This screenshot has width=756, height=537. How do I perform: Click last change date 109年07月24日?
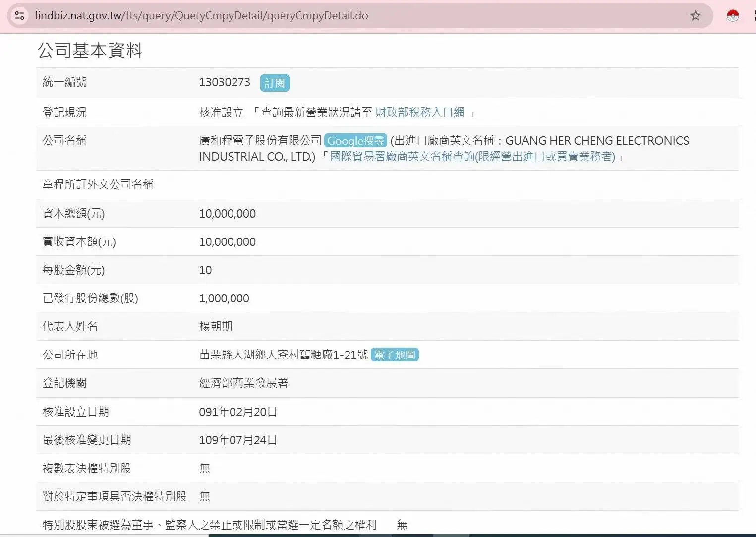point(238,440)
